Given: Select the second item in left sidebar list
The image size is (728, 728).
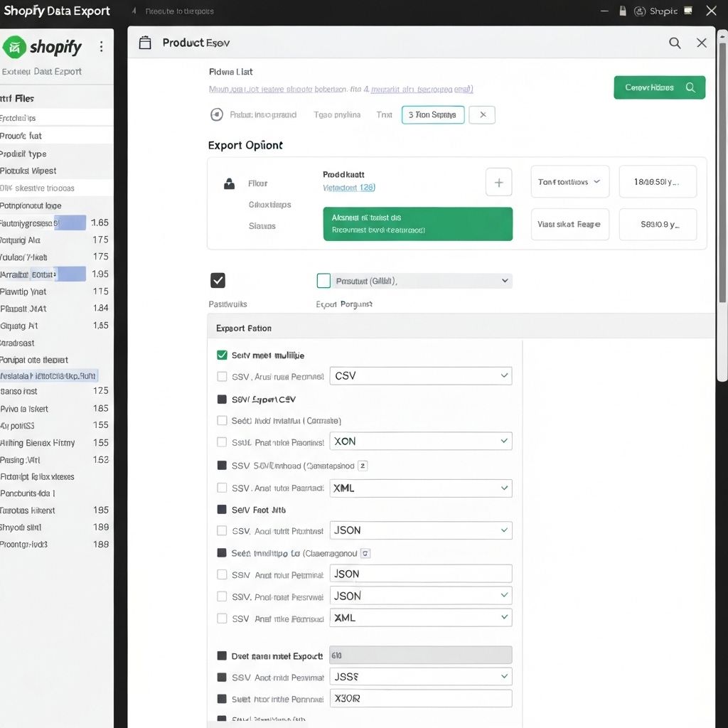Looking at the screenshot, I should (55, 136).
